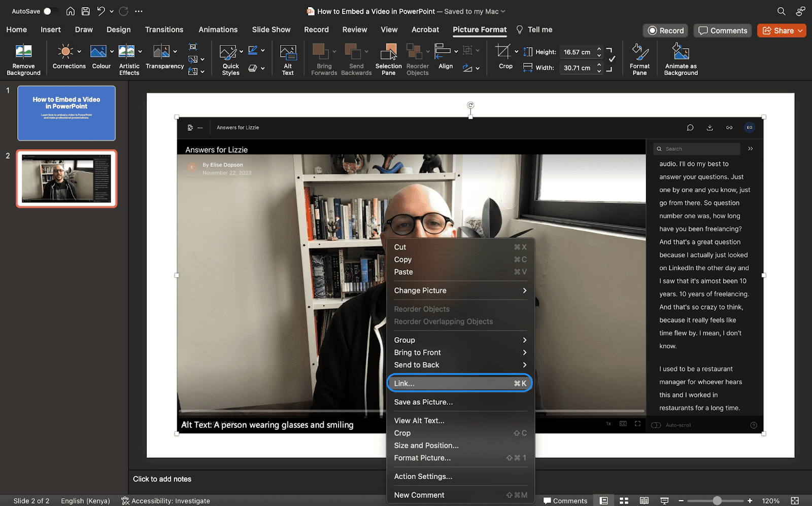
Task: Expand the Colour dropdown arrow
Action: [x=111, y=52]
